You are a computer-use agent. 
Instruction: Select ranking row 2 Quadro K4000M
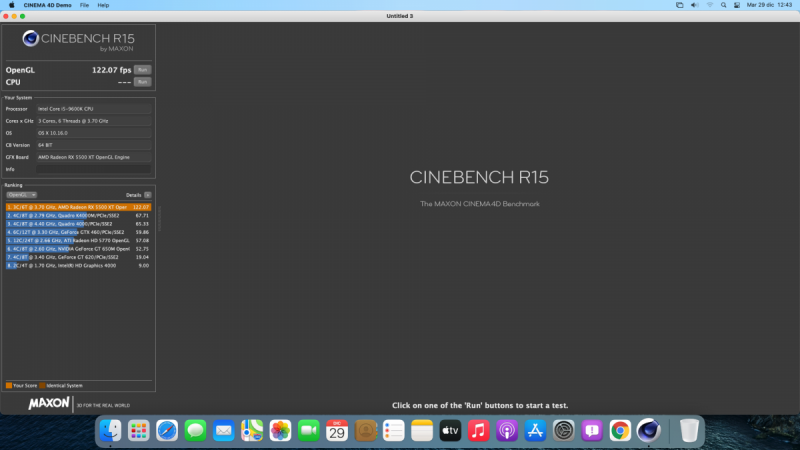coord(78,215)
